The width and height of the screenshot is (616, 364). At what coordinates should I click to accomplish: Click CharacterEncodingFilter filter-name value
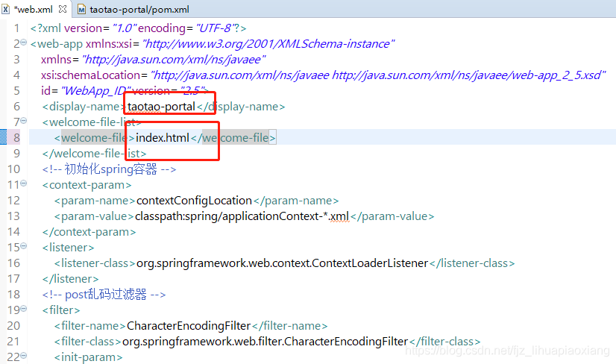tap(189, 326)
